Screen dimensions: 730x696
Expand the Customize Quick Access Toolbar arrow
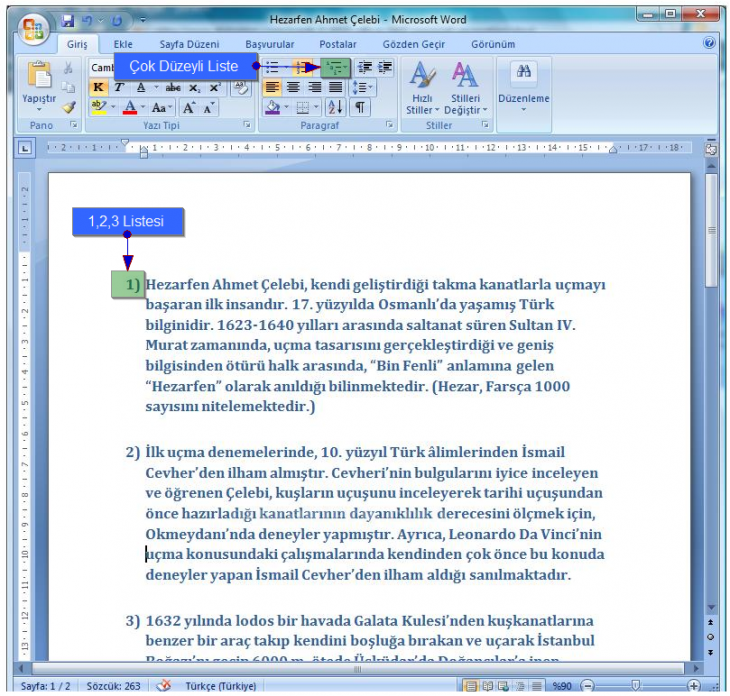[143, 20]
